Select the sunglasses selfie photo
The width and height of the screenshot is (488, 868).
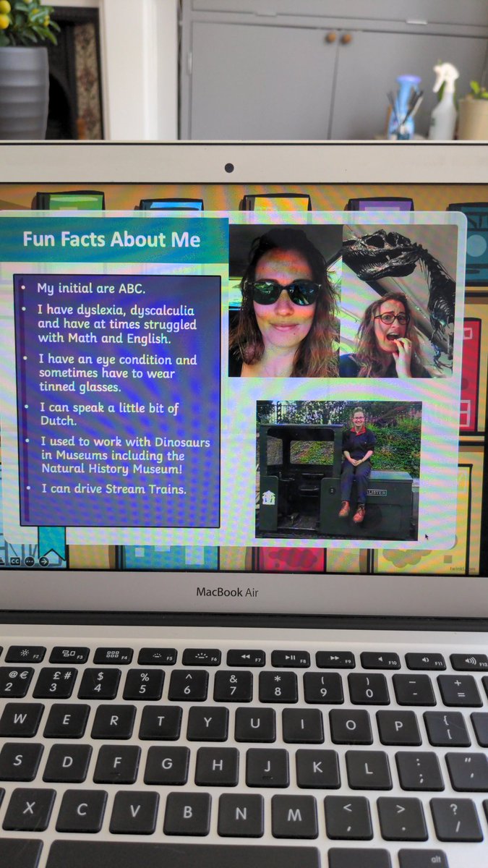(x=285, y=302)
